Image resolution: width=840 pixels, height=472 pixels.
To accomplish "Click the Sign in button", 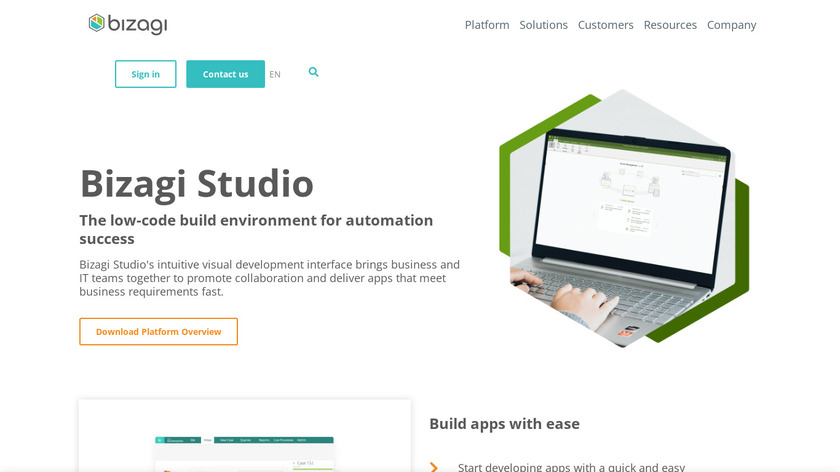I will [145, 74].
